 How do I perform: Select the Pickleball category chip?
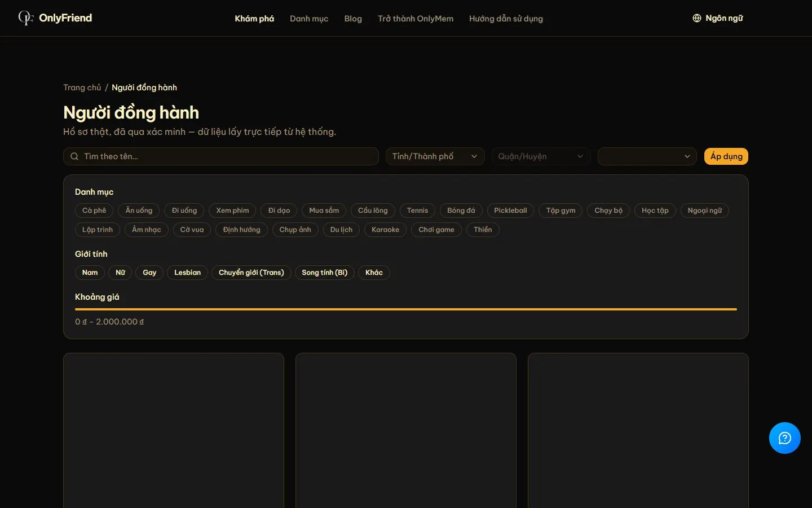(510, 211)
